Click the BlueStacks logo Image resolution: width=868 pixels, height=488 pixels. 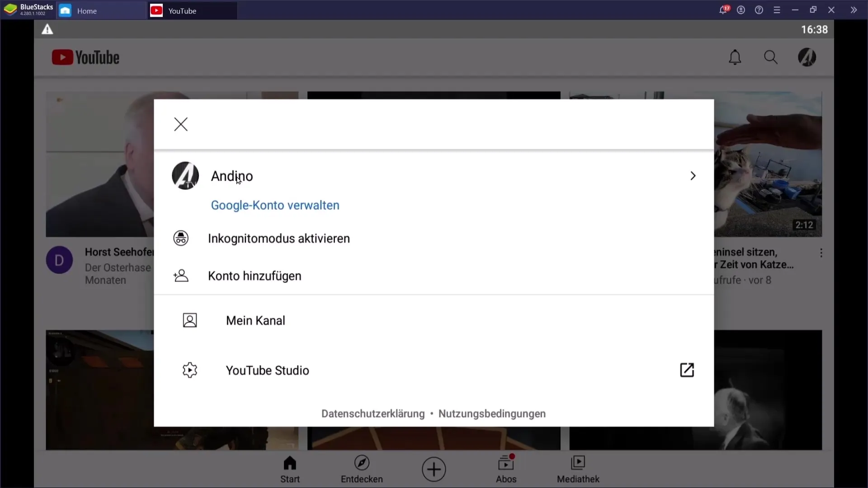click(x=10, y=9)
